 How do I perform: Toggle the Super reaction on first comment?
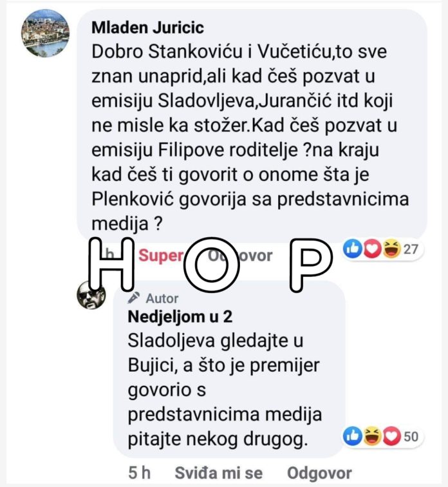tap(162, 256)
